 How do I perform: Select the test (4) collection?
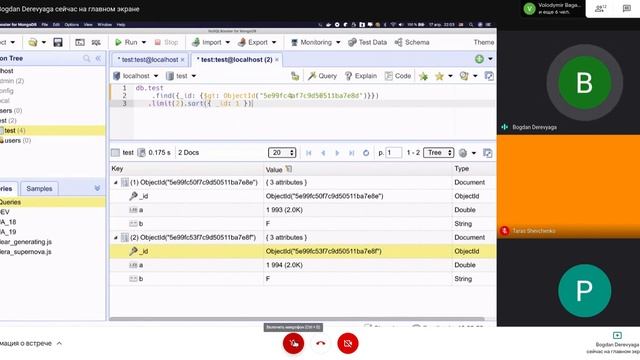click(52, 131)
